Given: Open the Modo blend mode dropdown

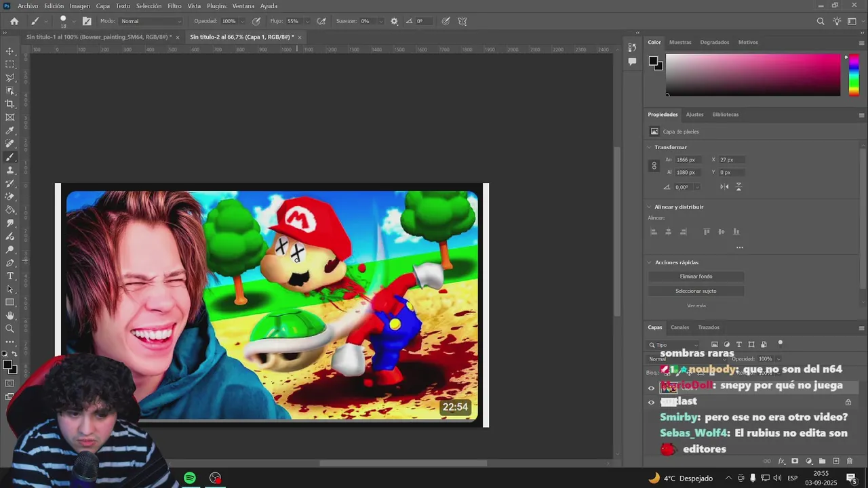Looking at the screenshot, I should tap(151, 21).
